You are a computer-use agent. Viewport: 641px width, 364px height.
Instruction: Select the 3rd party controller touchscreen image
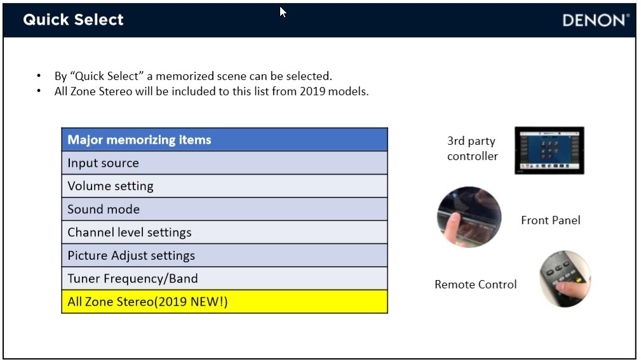[549, 151]
